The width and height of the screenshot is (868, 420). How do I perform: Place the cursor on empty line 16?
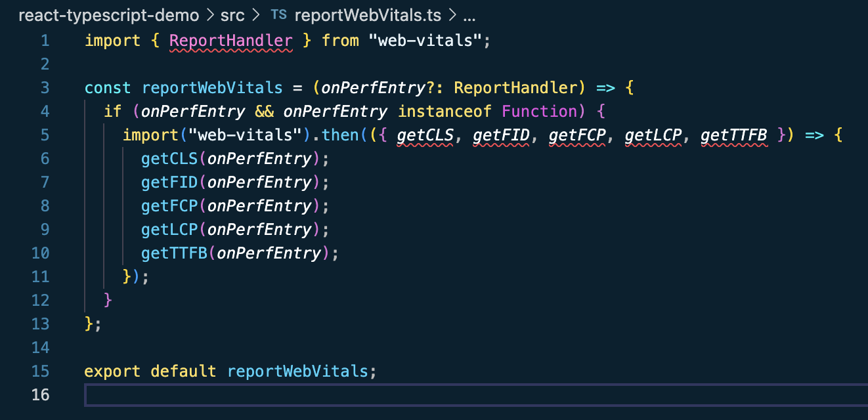click(131, 394)
